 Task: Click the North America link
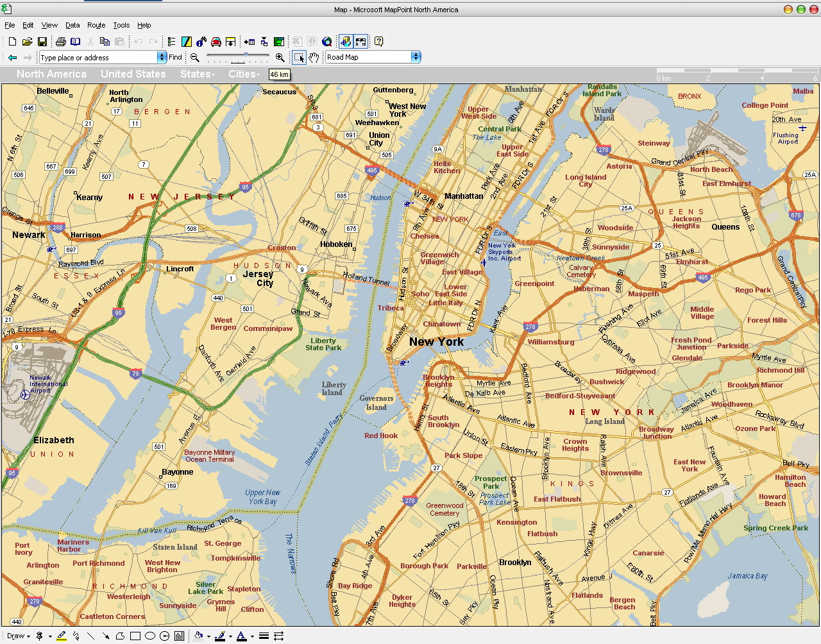pos(51,74)
